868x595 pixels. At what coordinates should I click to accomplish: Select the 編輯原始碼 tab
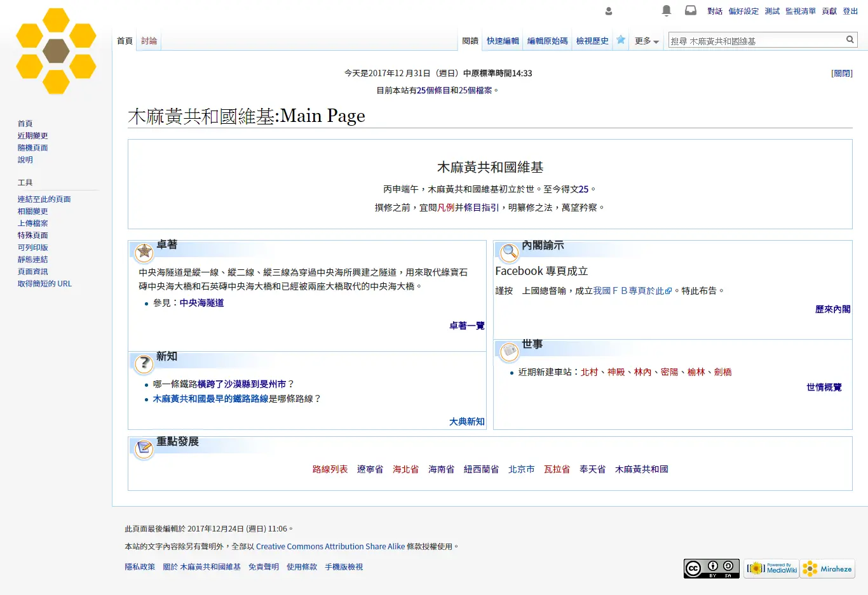547,41
